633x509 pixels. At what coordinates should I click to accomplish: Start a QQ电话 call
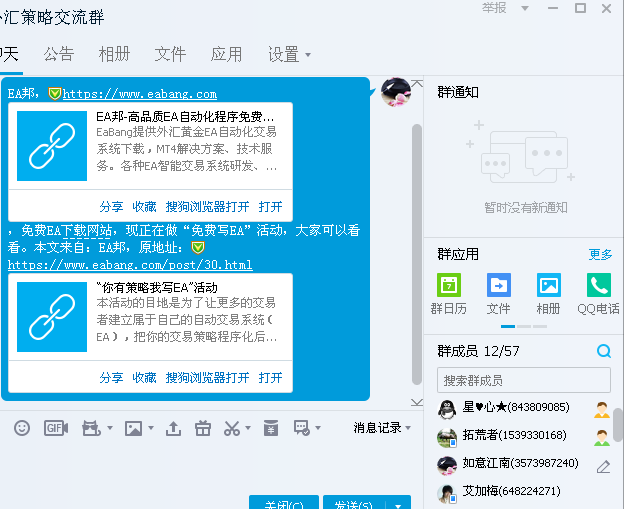pyautogui.click(x=598, y=285)
